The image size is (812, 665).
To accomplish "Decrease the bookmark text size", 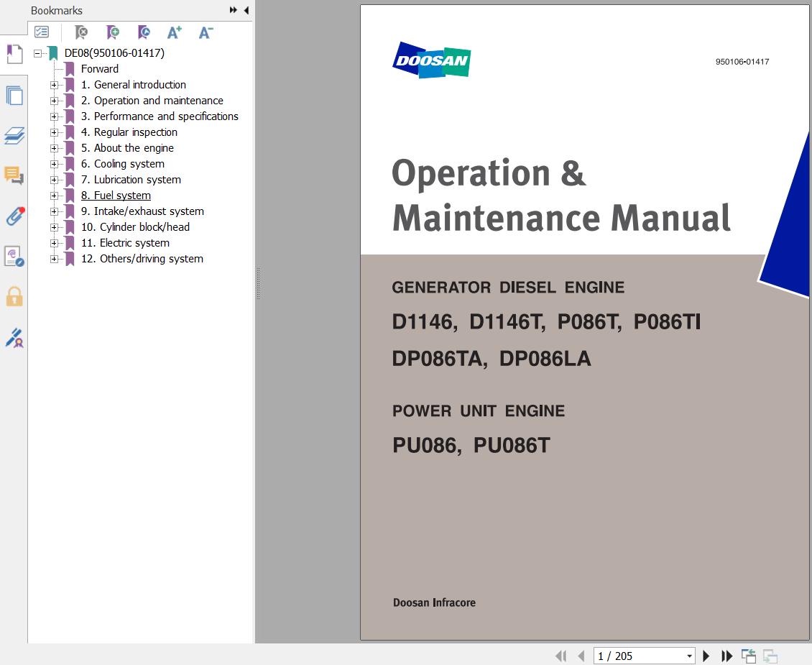I will [x=206, y=32].
